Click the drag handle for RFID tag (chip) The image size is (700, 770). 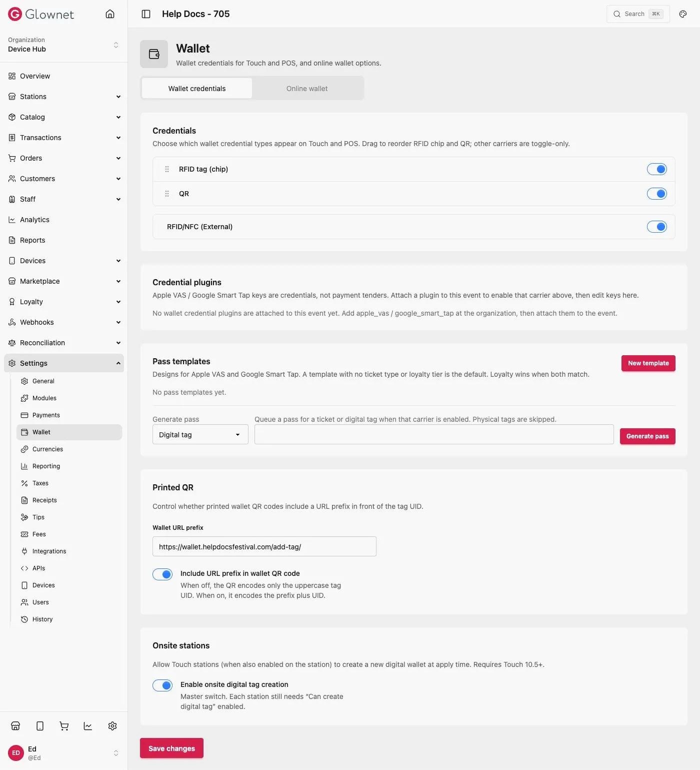tap(167, 169)
